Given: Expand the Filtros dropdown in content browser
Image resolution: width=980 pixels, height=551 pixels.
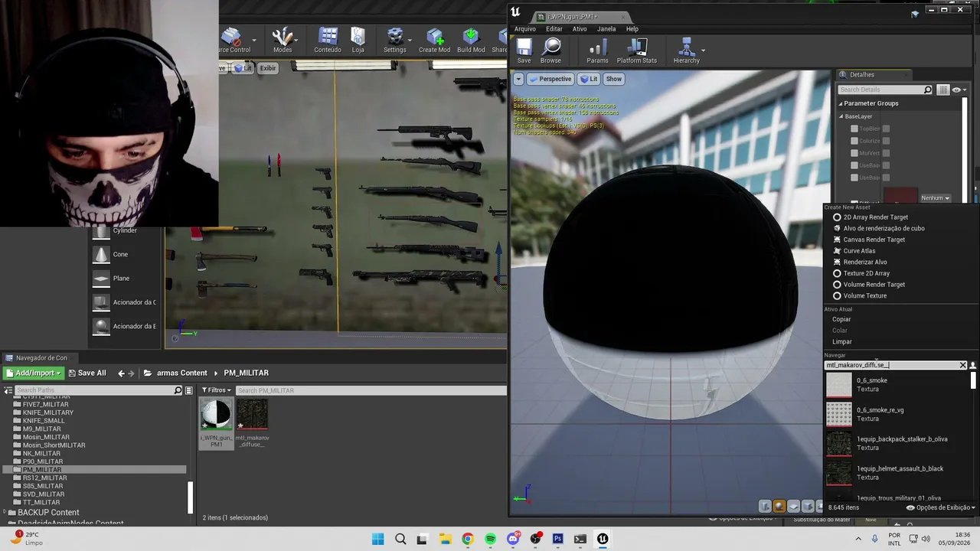Looking at the screenshot, I should [217, 390].
